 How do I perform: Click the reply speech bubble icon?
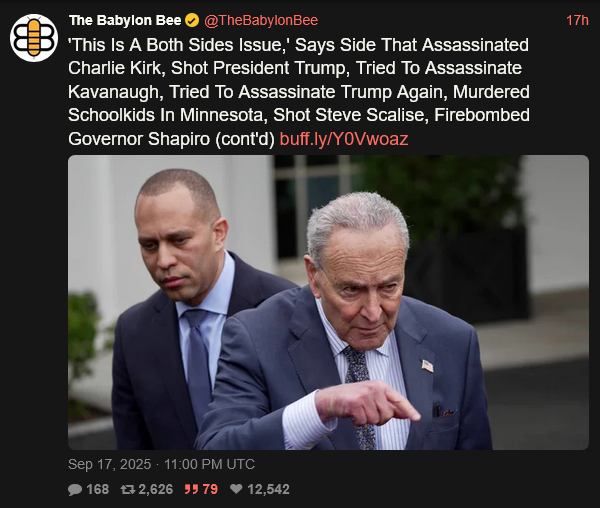[x=75, y=489]
